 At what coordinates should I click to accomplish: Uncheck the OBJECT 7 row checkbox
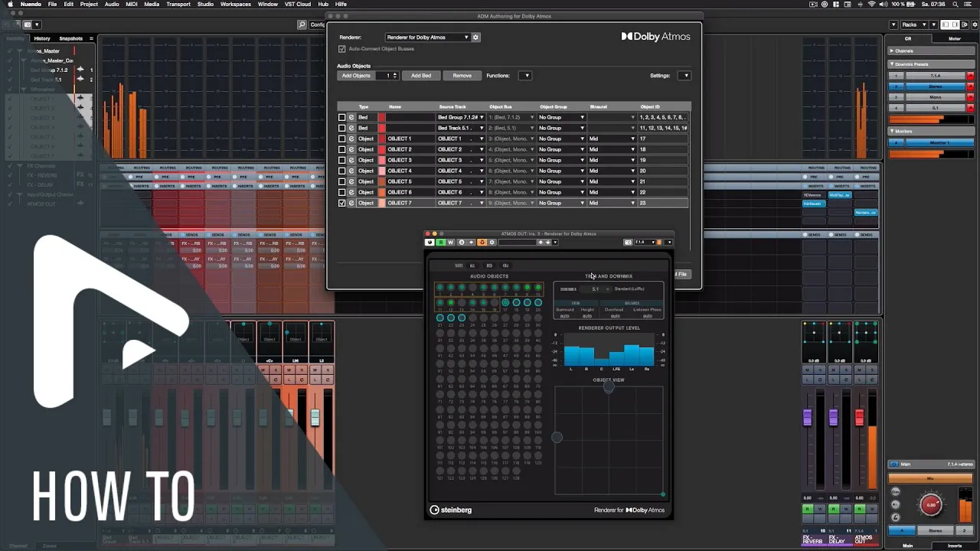tap(342, 203)
